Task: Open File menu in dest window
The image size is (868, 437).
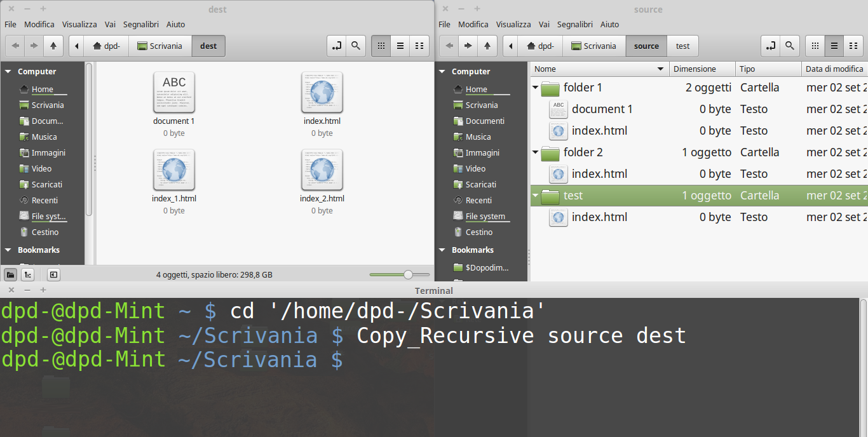Action: tap(10, 24)
